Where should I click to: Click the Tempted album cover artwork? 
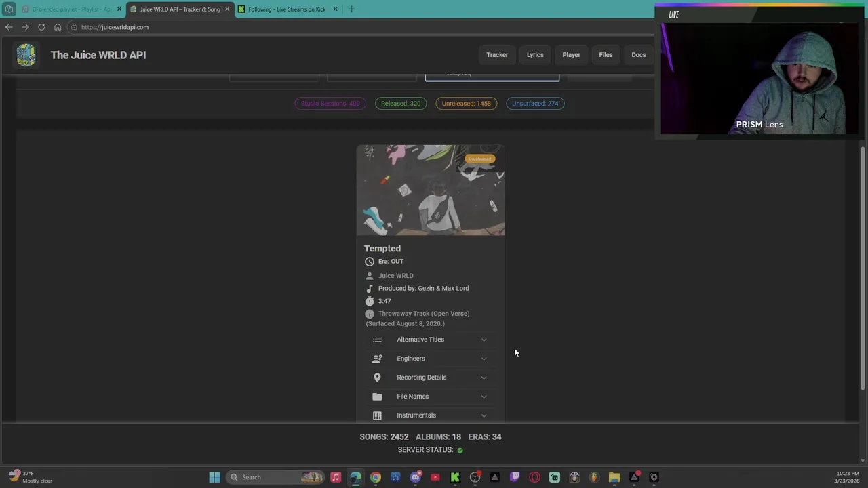pos(431,190)
